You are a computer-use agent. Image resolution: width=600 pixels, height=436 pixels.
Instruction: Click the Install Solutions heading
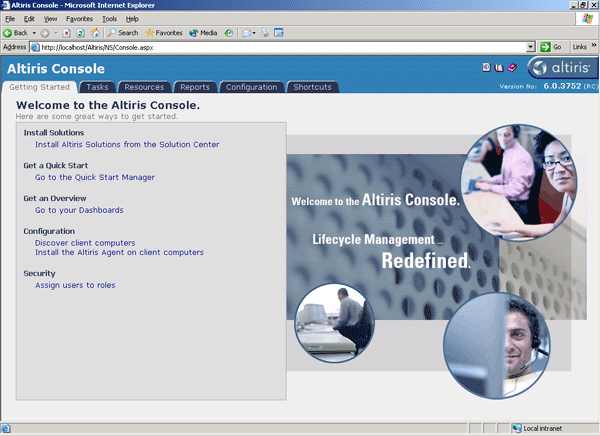click(54, 132)
